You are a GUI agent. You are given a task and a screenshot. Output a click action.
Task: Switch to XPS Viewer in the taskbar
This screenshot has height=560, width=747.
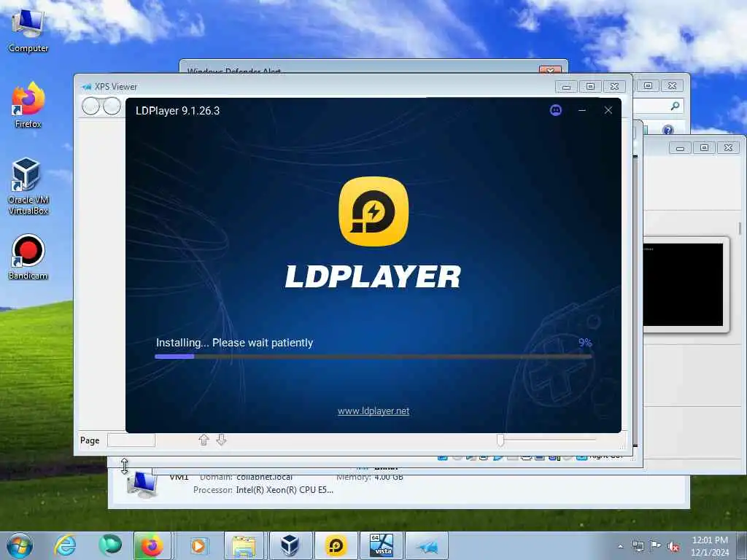click(x=427, y=545)
